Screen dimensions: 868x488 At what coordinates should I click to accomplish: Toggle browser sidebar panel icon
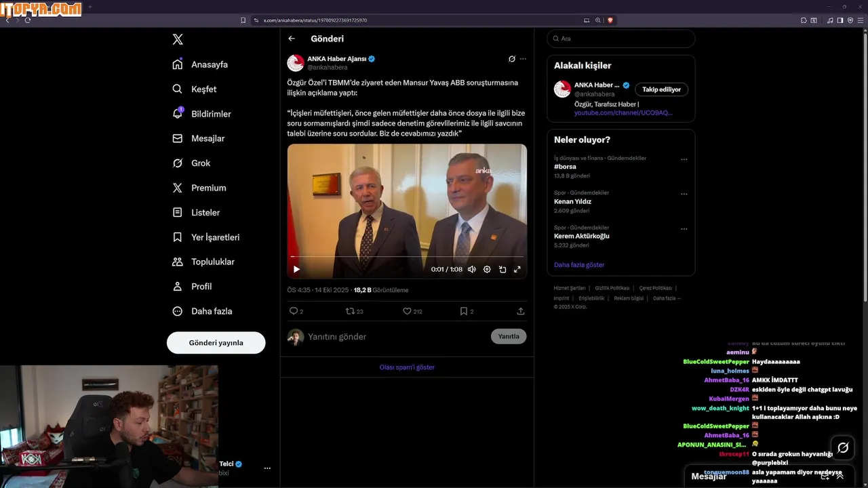(840, 20)
